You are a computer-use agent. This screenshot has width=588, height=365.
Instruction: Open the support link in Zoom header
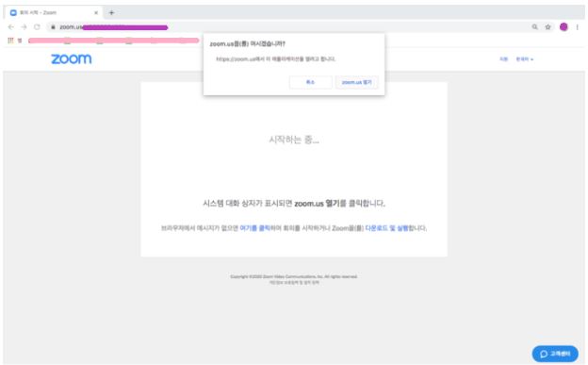[x=503, y=59]
